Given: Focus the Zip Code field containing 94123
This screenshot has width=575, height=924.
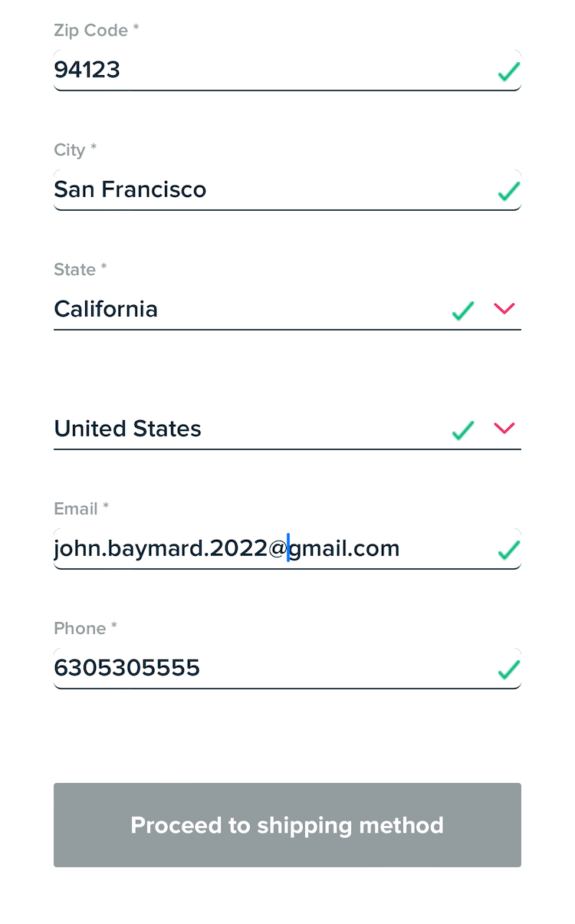Looking at the screenshot, I should [x=87, y=71].
